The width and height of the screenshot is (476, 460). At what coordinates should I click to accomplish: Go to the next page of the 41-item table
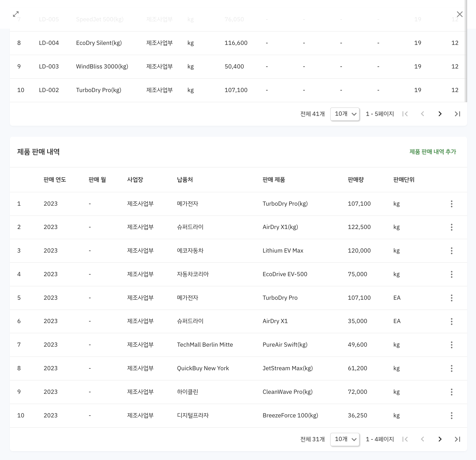pos(440,114)
